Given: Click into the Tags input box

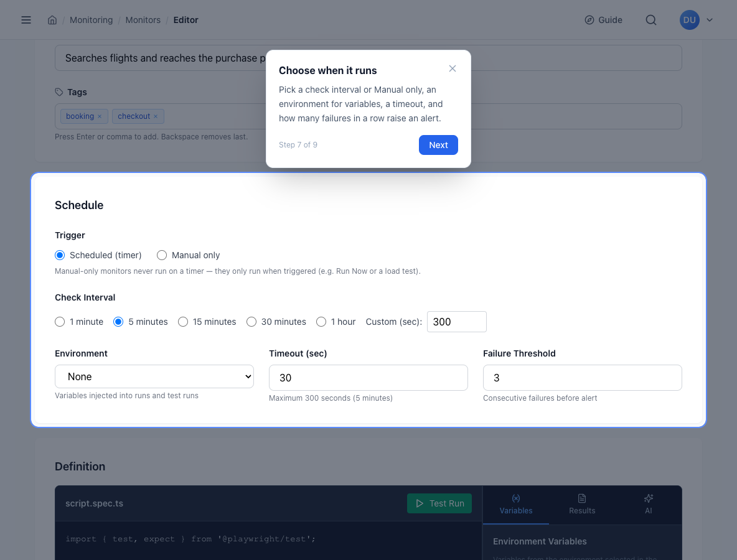Looking at the screenshot, I should coord(368,116).
